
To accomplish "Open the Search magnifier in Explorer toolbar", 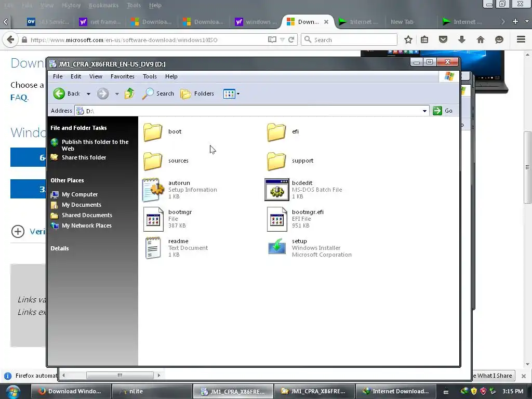I will point(148,94).
